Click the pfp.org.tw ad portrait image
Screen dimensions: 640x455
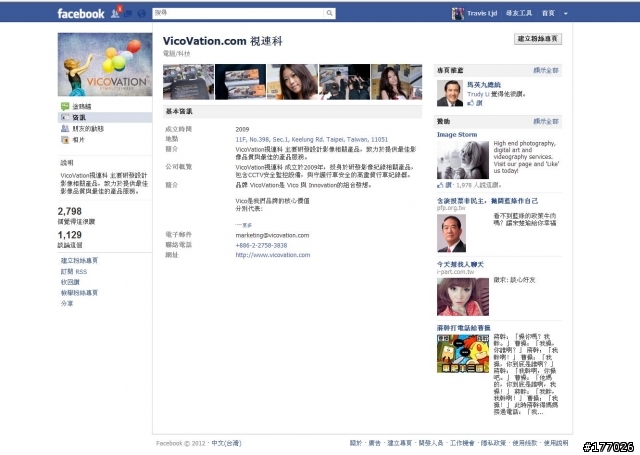[x=451, y=233]
